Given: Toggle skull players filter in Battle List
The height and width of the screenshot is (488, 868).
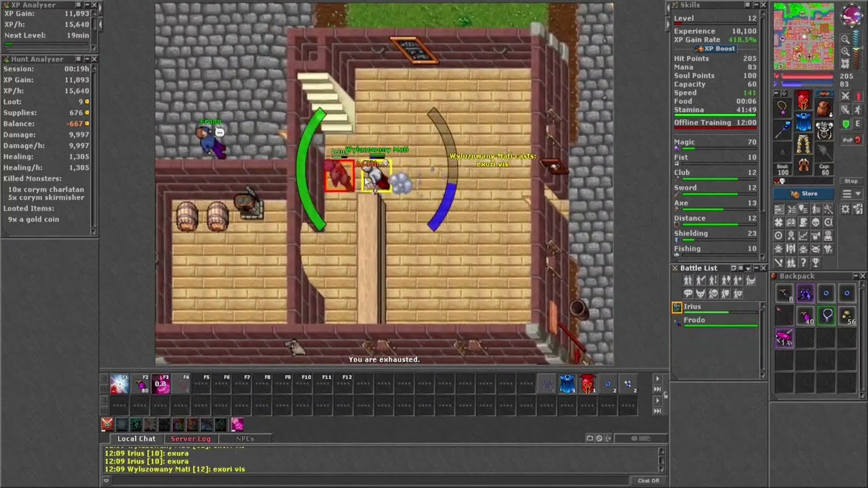Looking at the screenshot, I should [x=713, y=293].
